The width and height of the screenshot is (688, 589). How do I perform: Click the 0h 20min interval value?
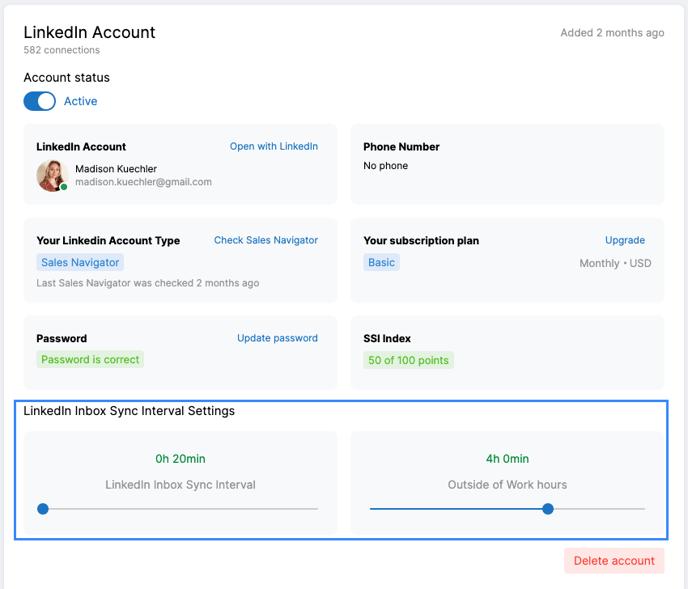point(180,459)
